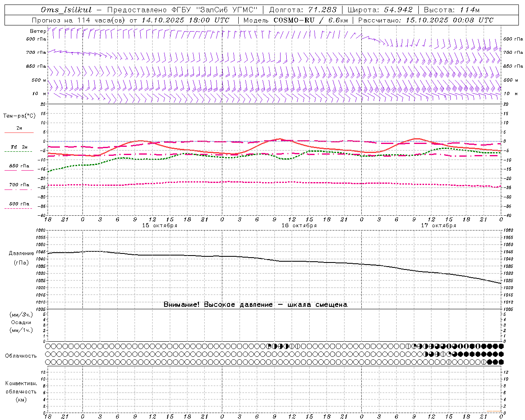The image size is (525, 420).
Task: Click the 16 октября date label
Action: tap(299, 226)
